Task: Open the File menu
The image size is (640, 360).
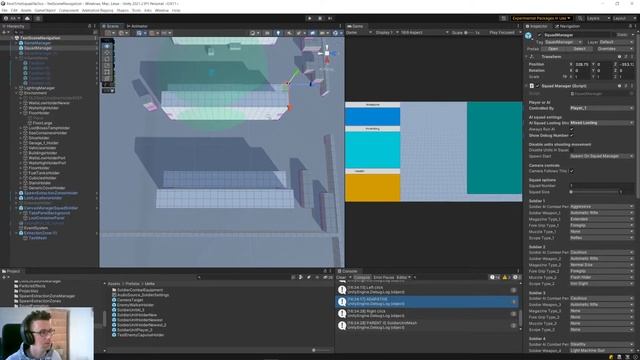Action: (4, 10)
